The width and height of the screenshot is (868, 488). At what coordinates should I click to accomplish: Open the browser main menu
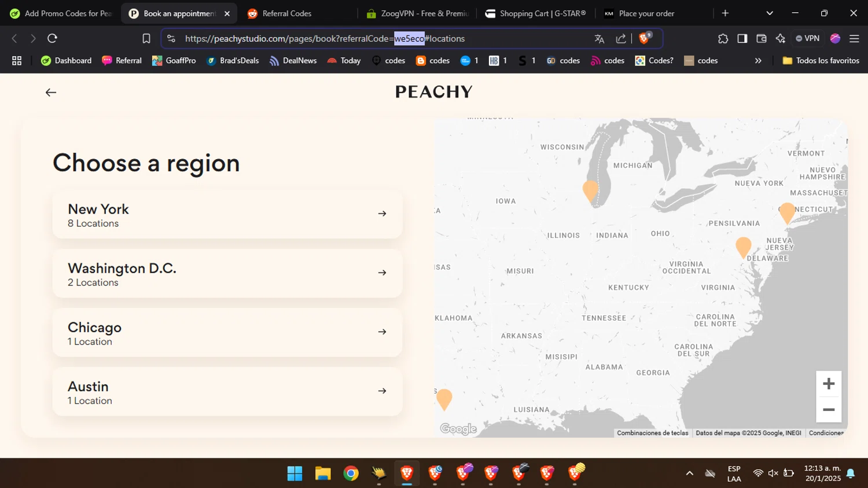(854, 38)
